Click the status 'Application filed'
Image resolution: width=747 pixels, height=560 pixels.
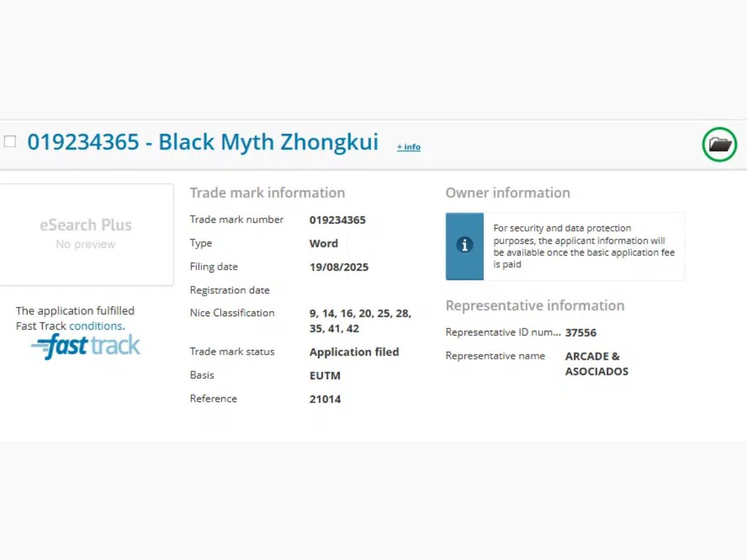point(354,352)
